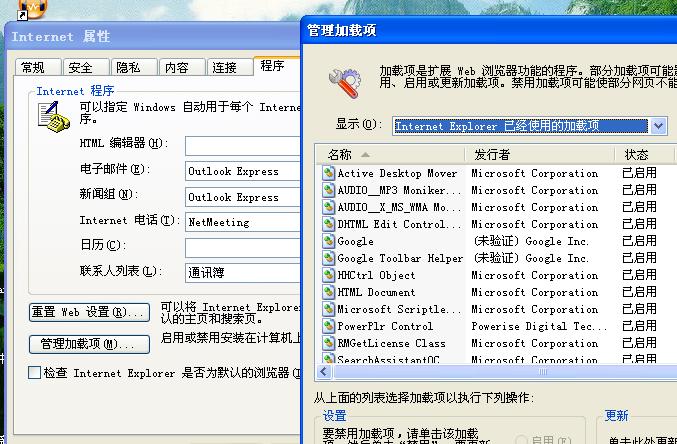The height and width of the screenshot is (444, 677).
Task: Open the 显示 add-on filter dropdown
Action: click(658, 126)
